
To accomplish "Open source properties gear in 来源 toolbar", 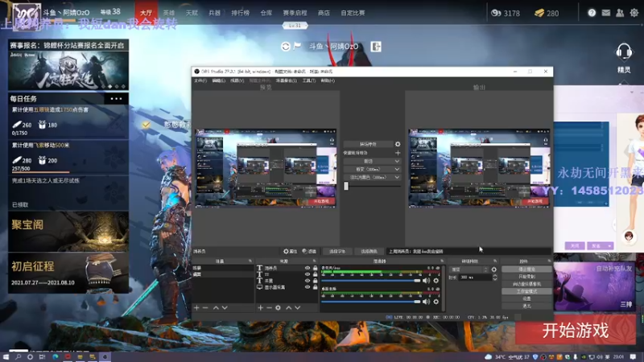I will click(278, 307).
